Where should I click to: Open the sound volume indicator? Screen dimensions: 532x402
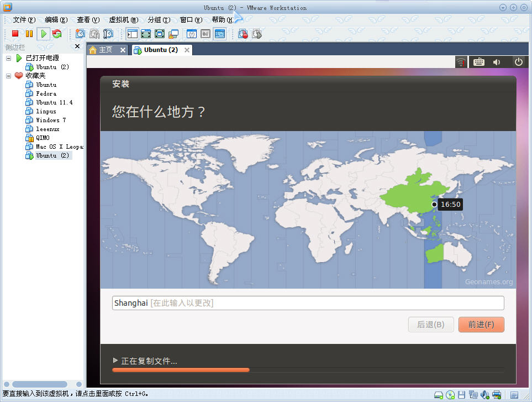point(497,62)
